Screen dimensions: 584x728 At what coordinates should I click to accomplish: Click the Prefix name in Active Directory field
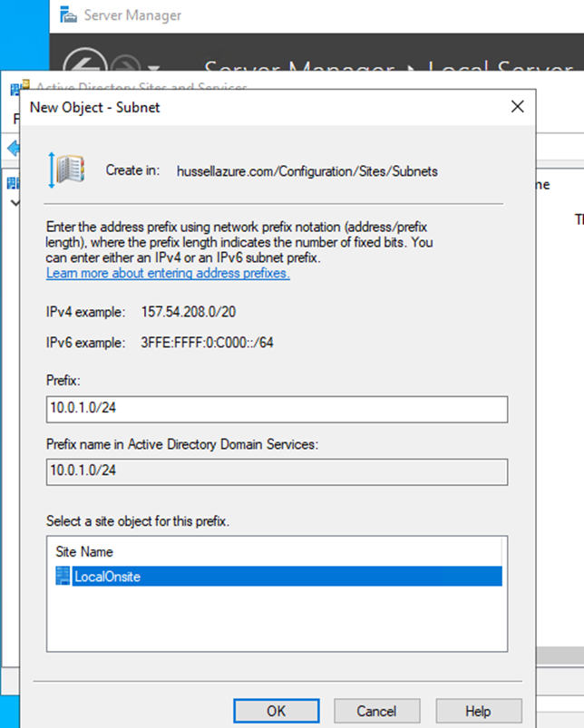coord(277,471)
